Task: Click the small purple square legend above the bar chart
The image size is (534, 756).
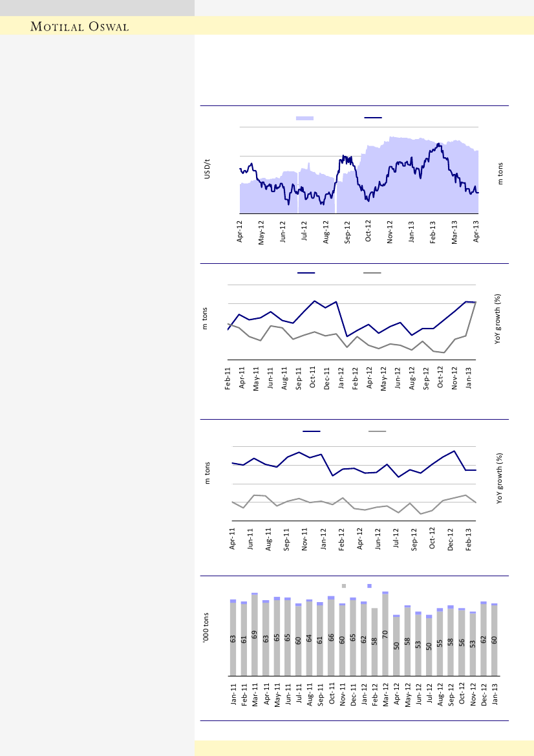Action: point(369,586)
